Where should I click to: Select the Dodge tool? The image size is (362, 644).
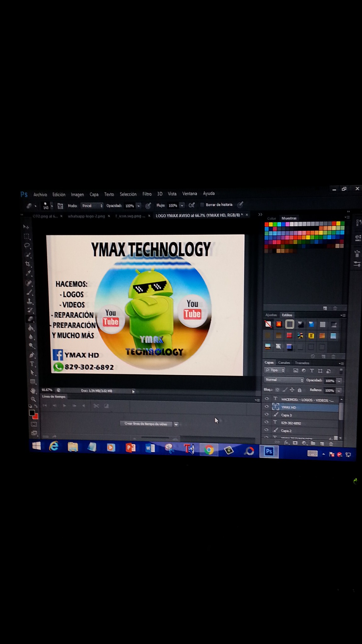(x=31, y=345)
